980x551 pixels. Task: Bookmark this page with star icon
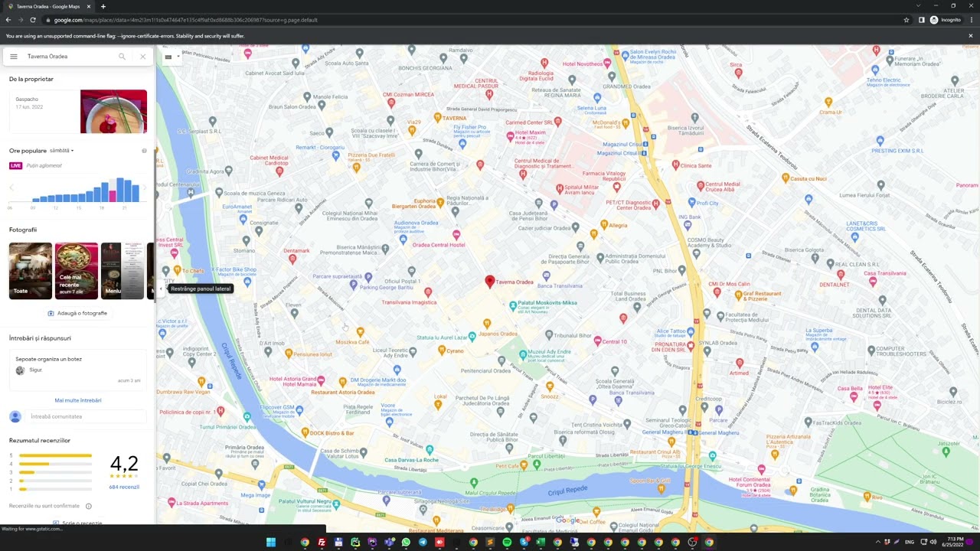(x=906, y=20)
